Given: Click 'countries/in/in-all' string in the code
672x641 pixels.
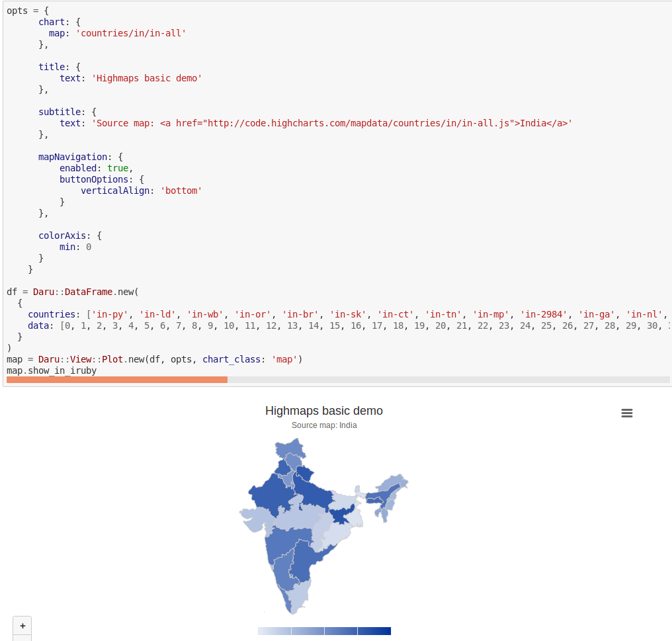Looking at the screenshot, I should tap(131, 33).
